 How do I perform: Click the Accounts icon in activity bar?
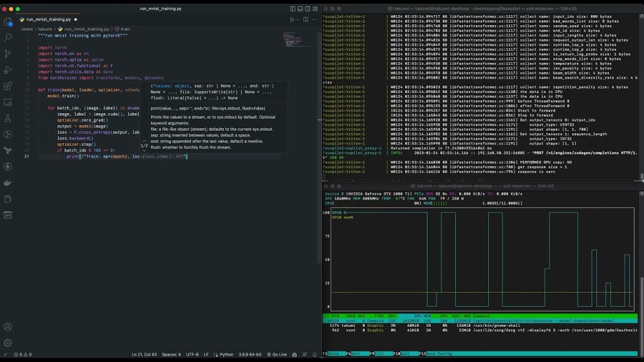pyautogui.click(x=8, y=327)
